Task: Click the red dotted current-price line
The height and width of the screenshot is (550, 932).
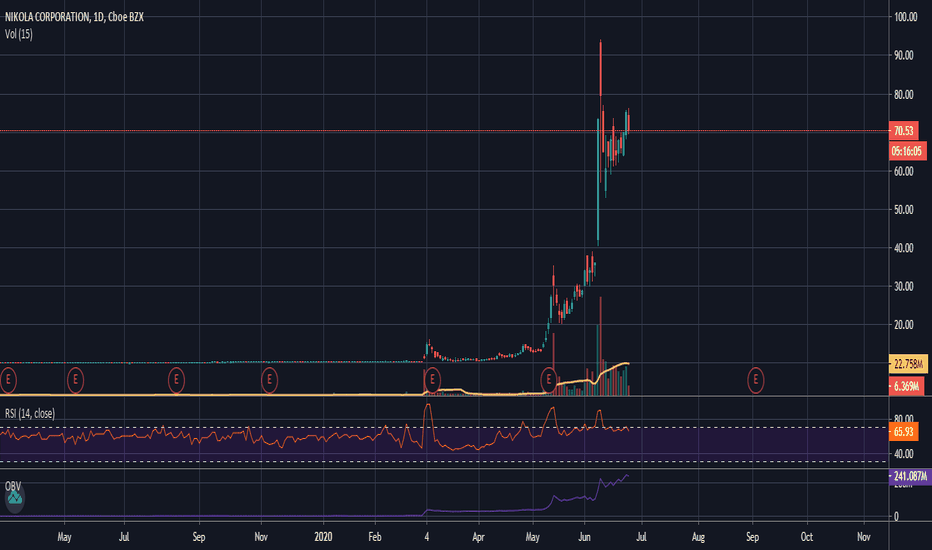Action: [x=444, y=131]
